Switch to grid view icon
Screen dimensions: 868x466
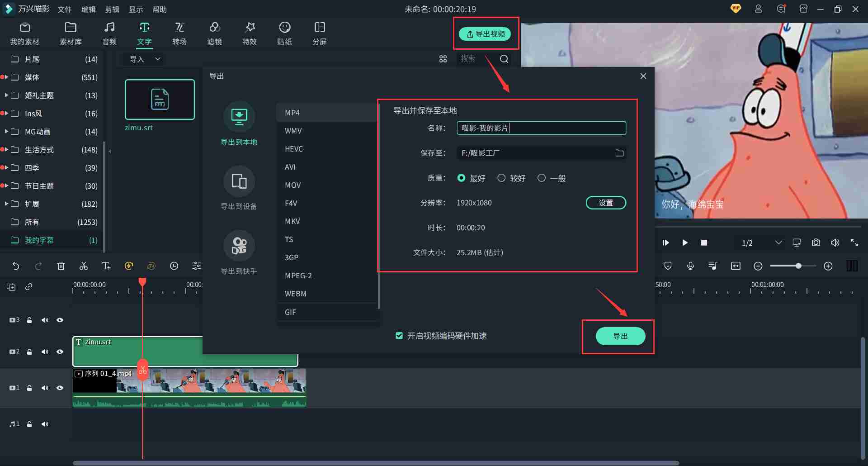[443, 59]
